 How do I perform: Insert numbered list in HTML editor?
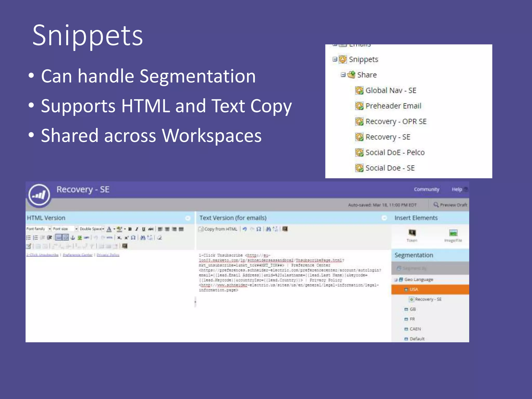[36, 237]
